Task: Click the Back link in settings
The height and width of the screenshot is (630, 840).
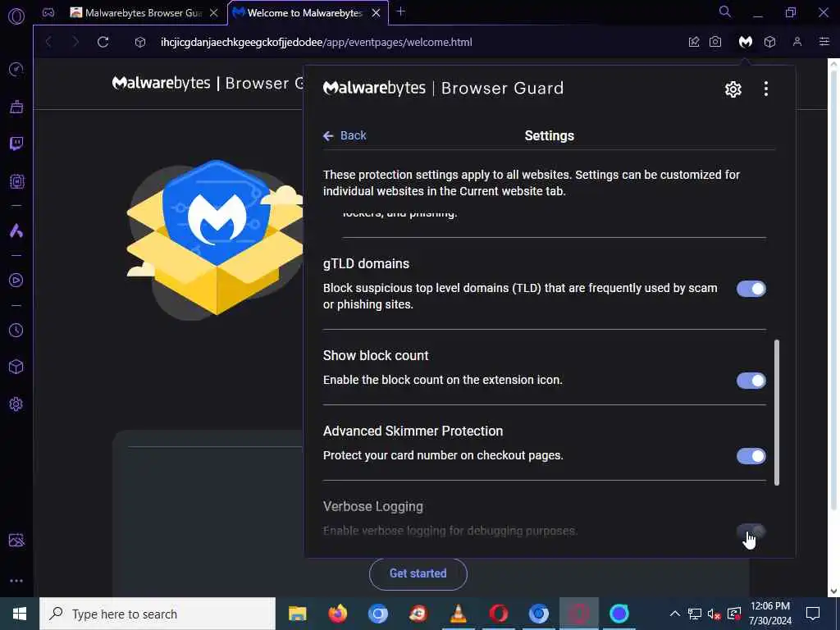Action: click(345, 135)
